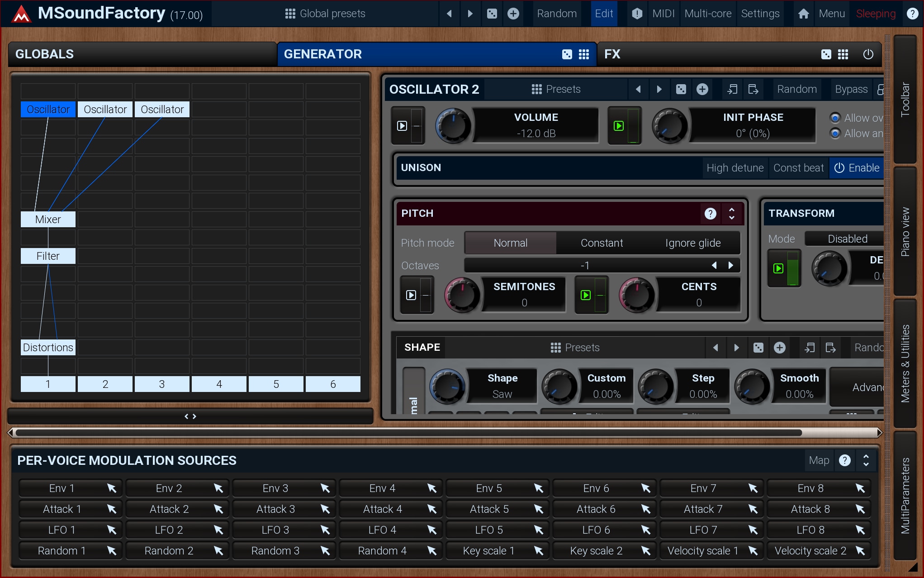This screenshot has height=578, width=924.
Task: Click the Env 1 map arrow icon
Action: tap(112, 488)
